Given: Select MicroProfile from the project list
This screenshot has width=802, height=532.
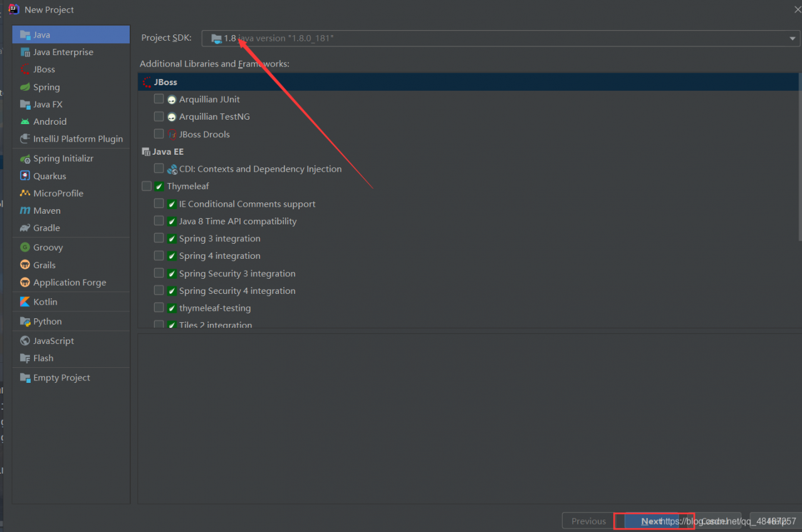Looking at the screenshot, I should coord(71,194).
